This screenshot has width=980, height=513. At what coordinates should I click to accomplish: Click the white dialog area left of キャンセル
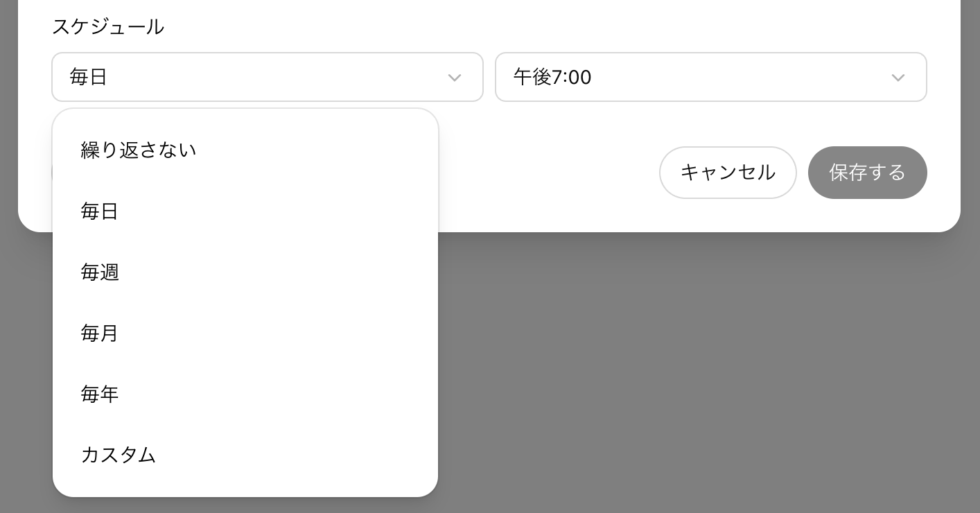pyautogui.click(x=548, y=173)
